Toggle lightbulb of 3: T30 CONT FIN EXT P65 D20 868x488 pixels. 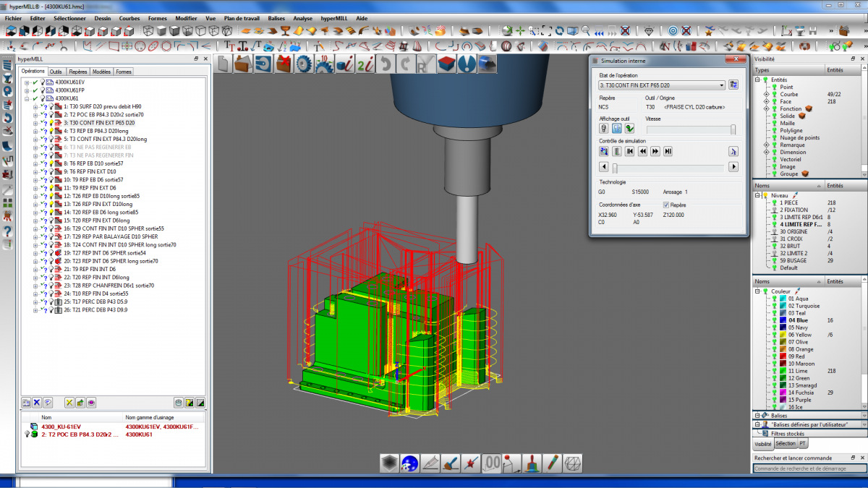click(51, 123)
